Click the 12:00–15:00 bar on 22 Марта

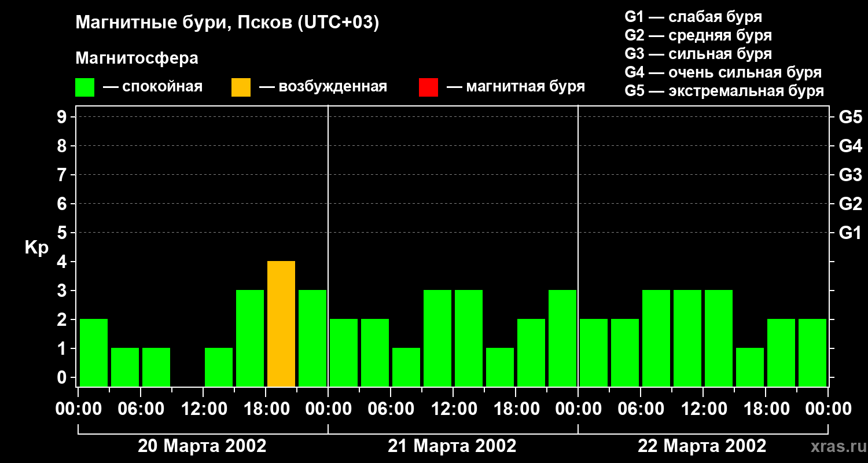719,338
